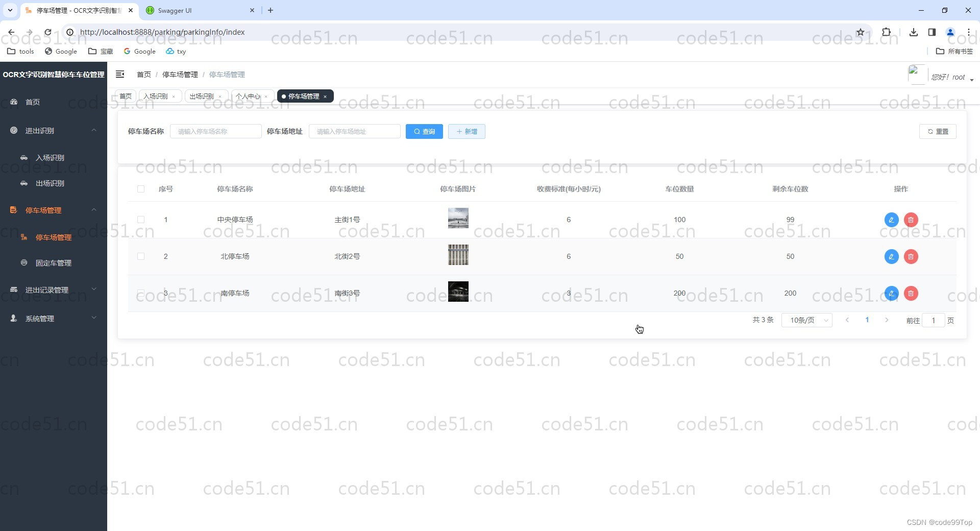The image size is (980, 531).
Task: Open the 南停车场 thumbnail image
Action: coord(458,292)
